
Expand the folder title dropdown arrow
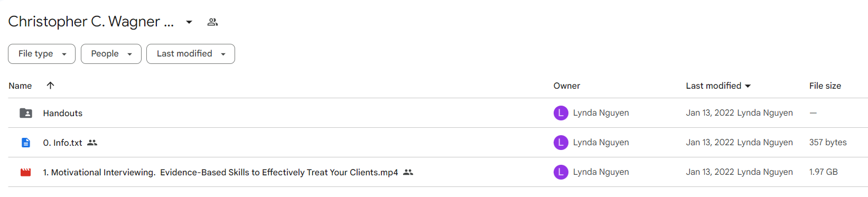click(189, 22)
